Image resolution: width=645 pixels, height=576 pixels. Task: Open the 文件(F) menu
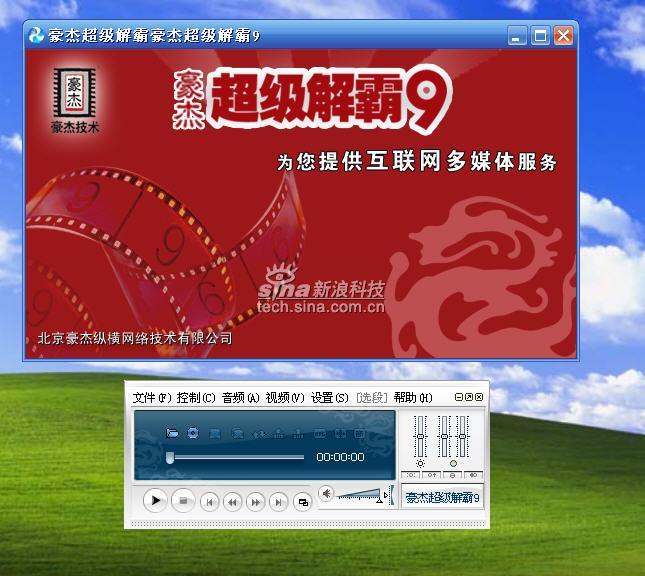[152, 397]
